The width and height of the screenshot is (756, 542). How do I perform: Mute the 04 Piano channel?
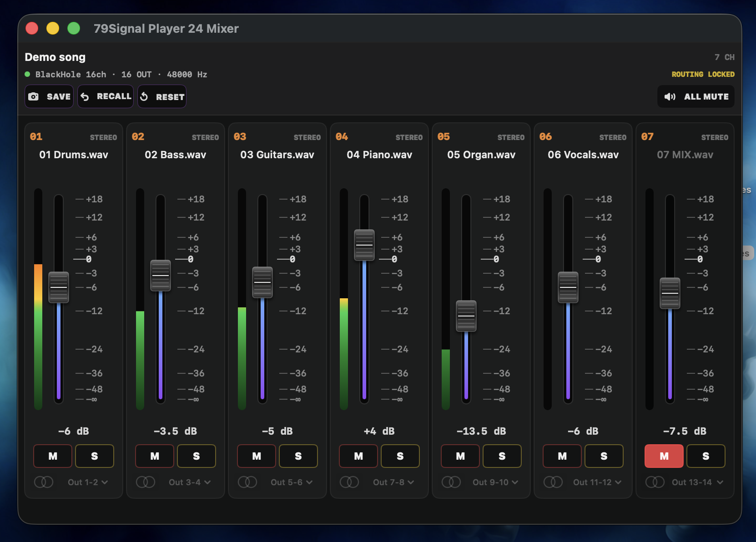(x=358, y=456)
